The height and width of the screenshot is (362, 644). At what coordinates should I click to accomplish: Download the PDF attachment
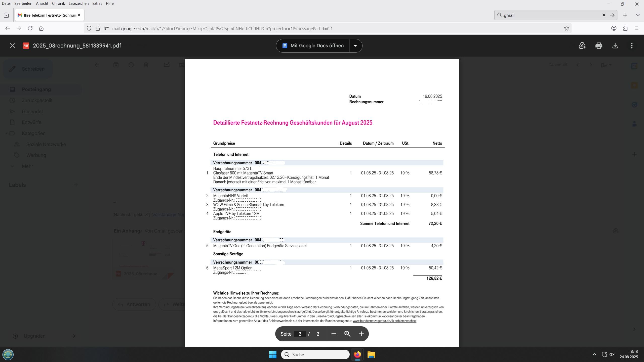coord(615,46)
